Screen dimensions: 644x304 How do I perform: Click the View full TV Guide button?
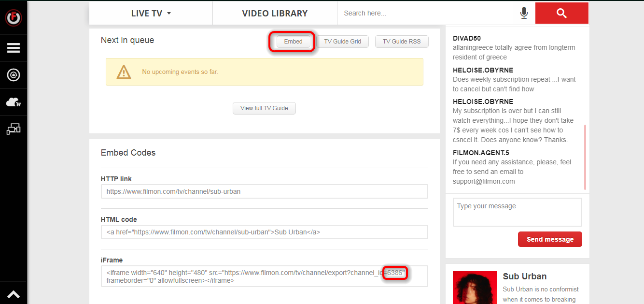pos(264,108)
